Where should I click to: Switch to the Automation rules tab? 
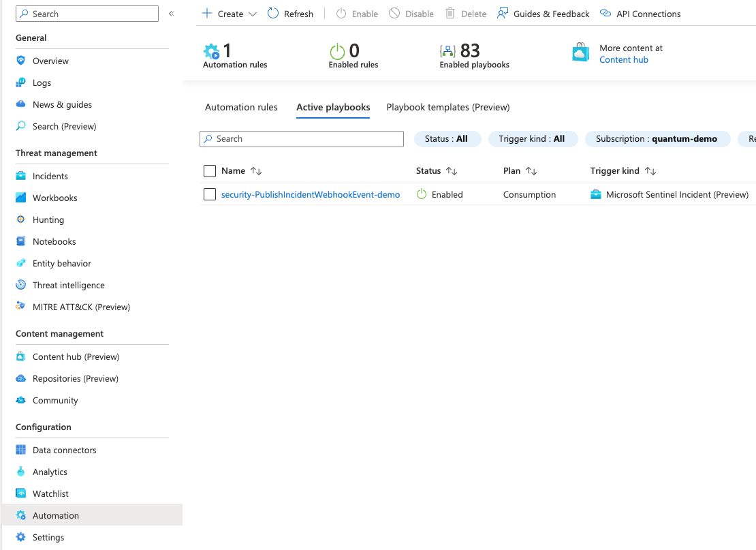tap(241, 107)
